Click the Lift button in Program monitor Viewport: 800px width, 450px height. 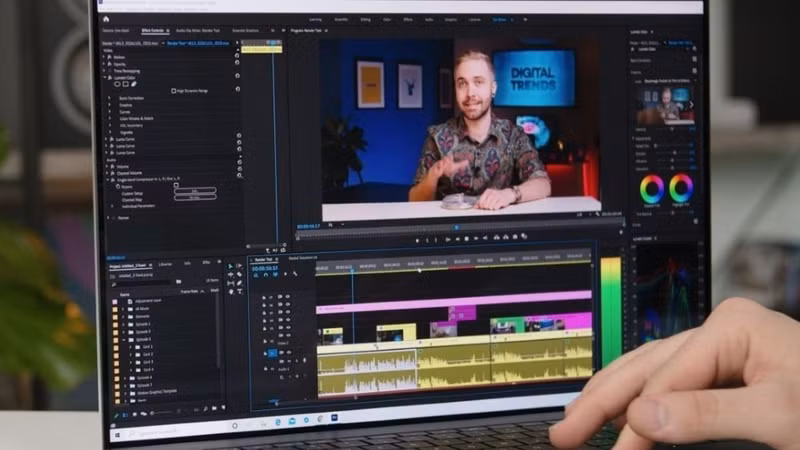496,237
